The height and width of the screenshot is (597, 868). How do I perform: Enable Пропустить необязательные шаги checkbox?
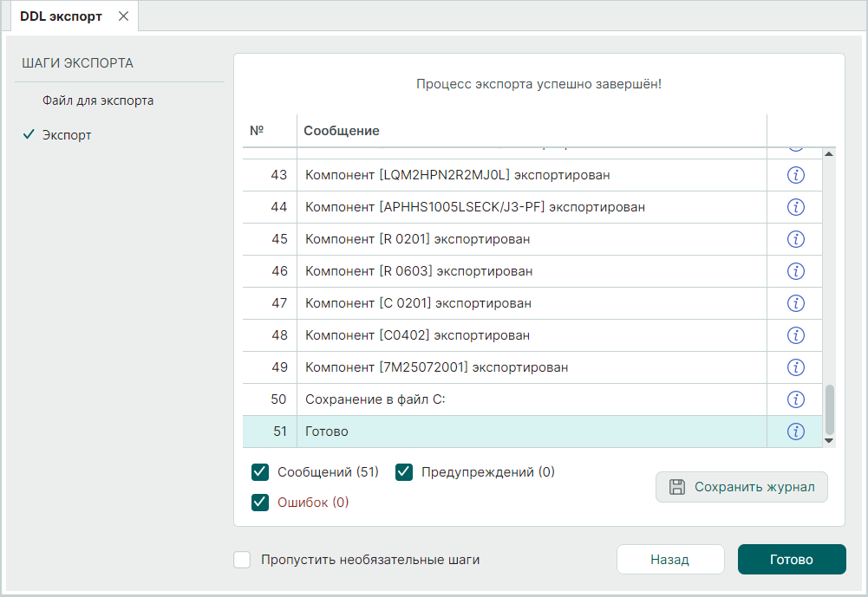click(x=243, y=560)
